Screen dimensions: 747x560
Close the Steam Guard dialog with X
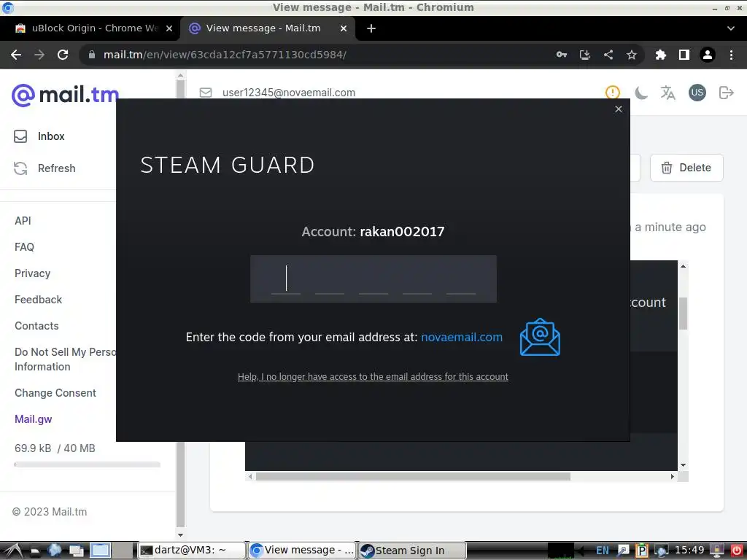[619, 109]
